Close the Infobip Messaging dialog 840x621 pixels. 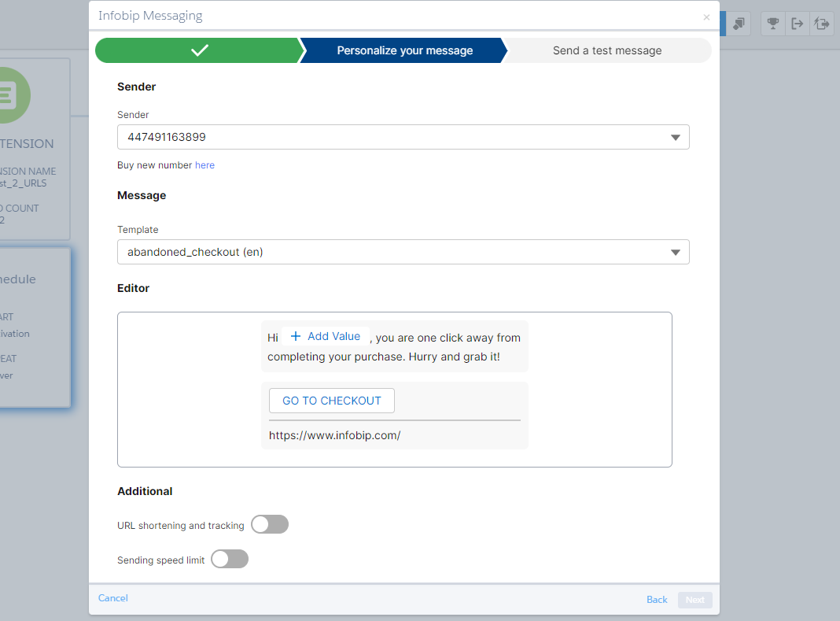tap(706, 17)
